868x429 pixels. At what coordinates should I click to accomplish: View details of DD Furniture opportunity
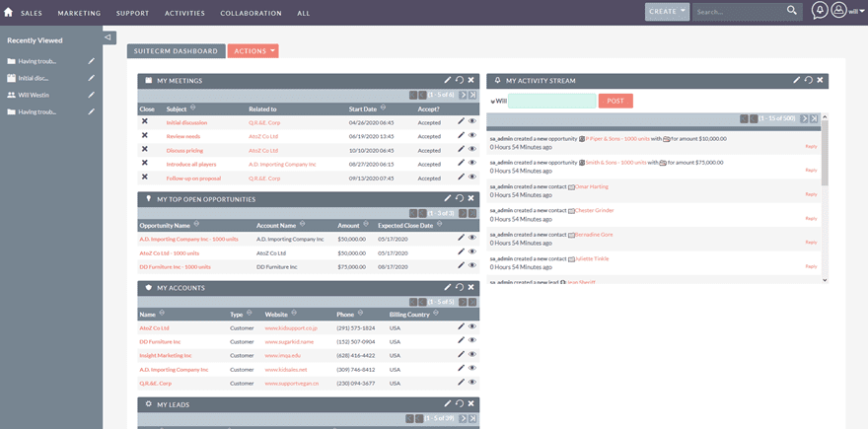[472, 266]
